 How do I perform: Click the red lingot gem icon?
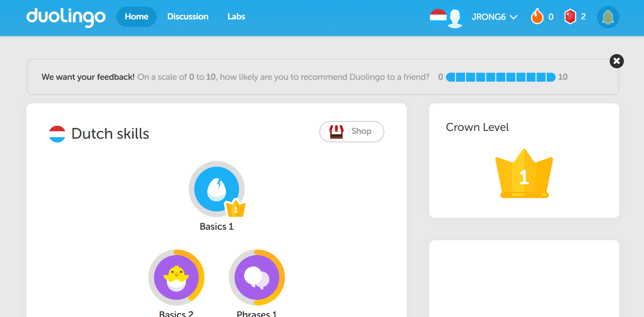click(x=570, y=17)
